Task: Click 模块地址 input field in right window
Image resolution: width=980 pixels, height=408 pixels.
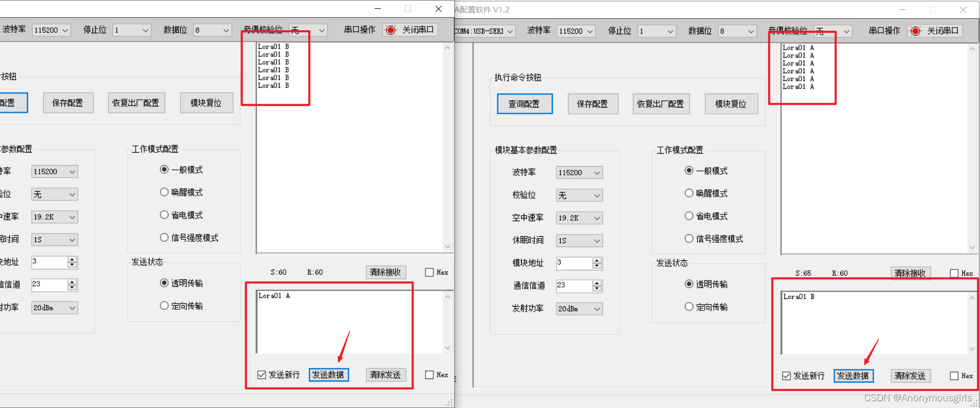Action: [574, 263]
